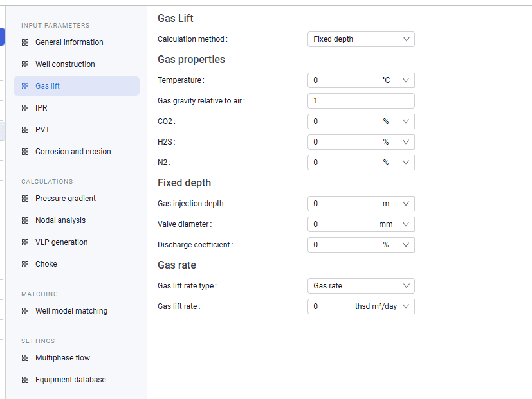Open the Calculation method dropdown
Image resolution: width=532 pixels, height=399 pixels.
coord(361,39)
